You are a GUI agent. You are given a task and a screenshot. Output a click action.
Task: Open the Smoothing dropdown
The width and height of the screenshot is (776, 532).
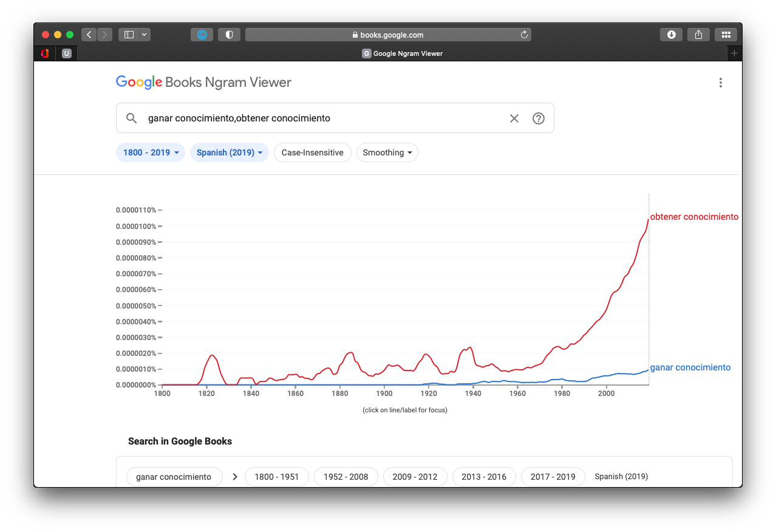(x=387, y=152)
